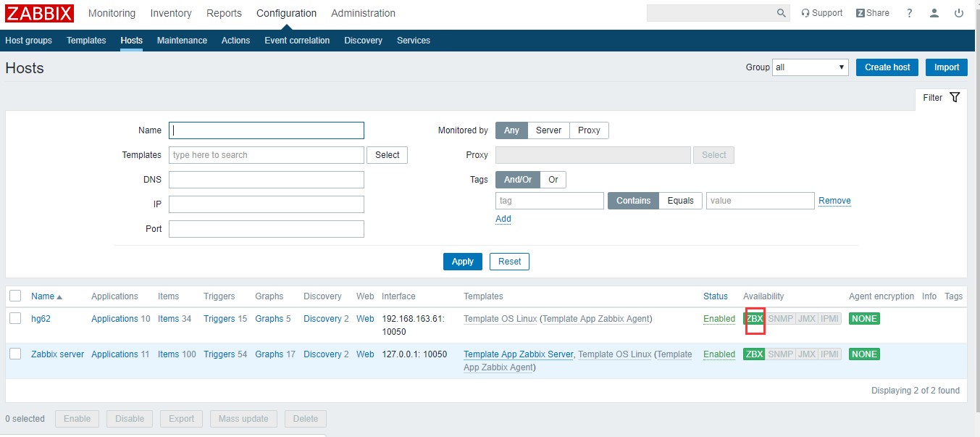This screenshot has width=980, height=437.
Task: Open the Configuration menu
Action: point(286,13)
